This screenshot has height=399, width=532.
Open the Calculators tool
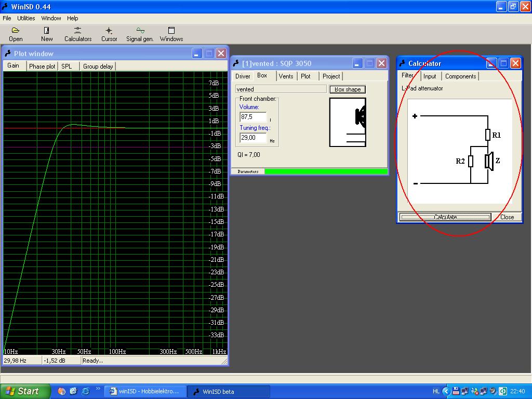coord(78,34)
